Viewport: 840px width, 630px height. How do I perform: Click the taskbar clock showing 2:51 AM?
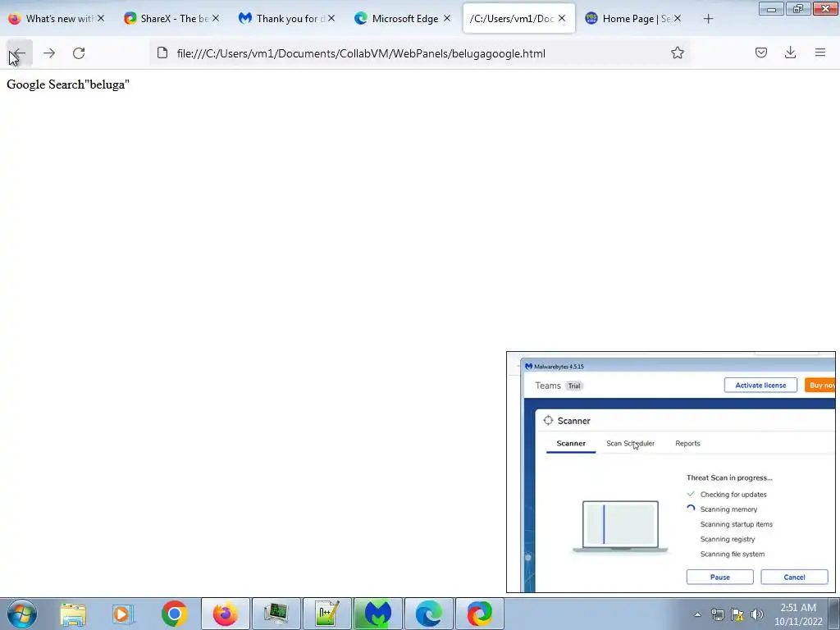798,614
